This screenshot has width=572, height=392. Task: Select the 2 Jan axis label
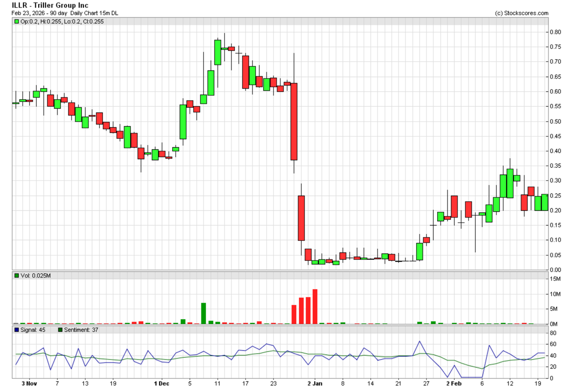(x=315, y=383)
